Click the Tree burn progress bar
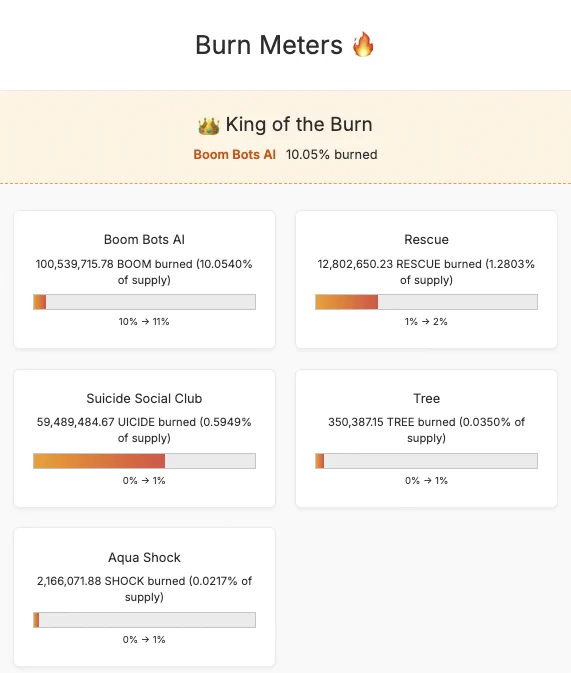571x673 pixels. coord(426,461)
